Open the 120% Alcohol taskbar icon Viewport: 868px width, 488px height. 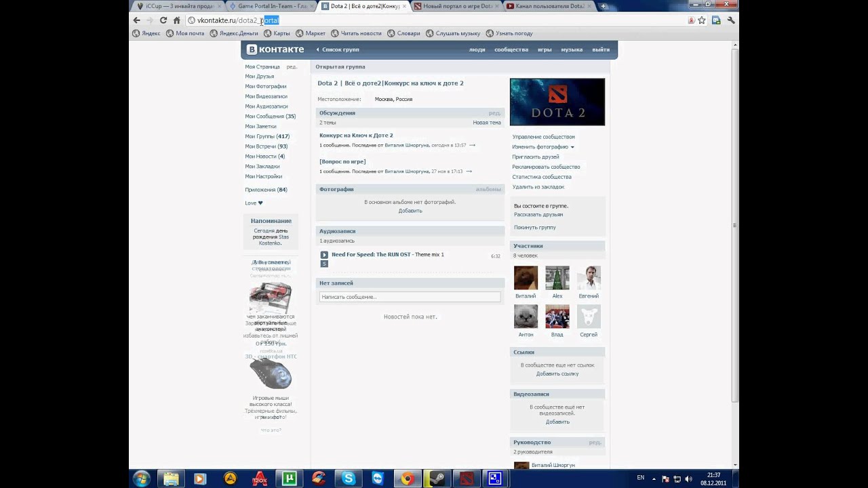pos(259,479)
